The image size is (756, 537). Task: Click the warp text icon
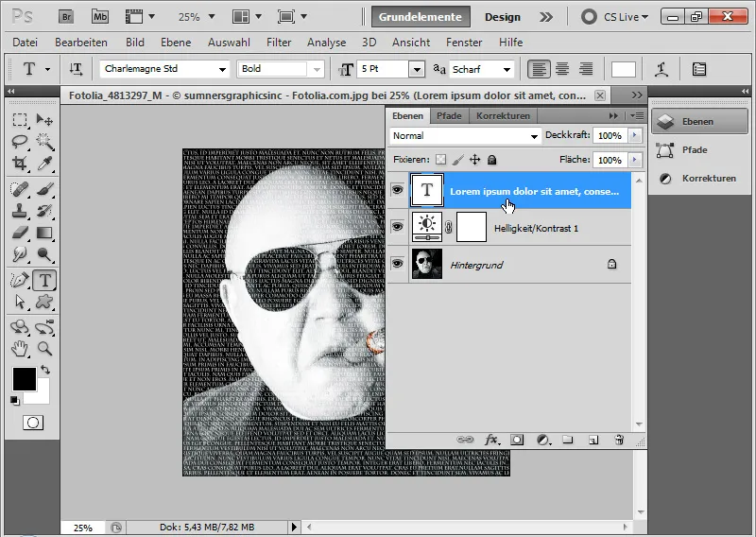coord(662,69)
